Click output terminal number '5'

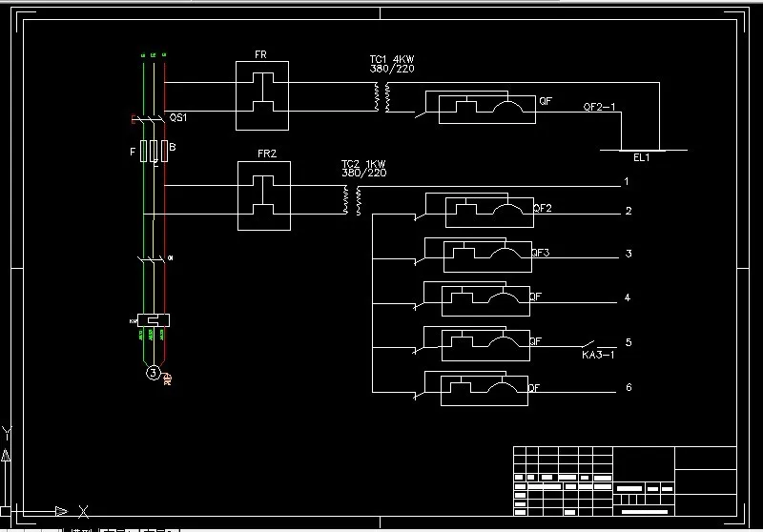pyautogui.click(x=629, y=342)
